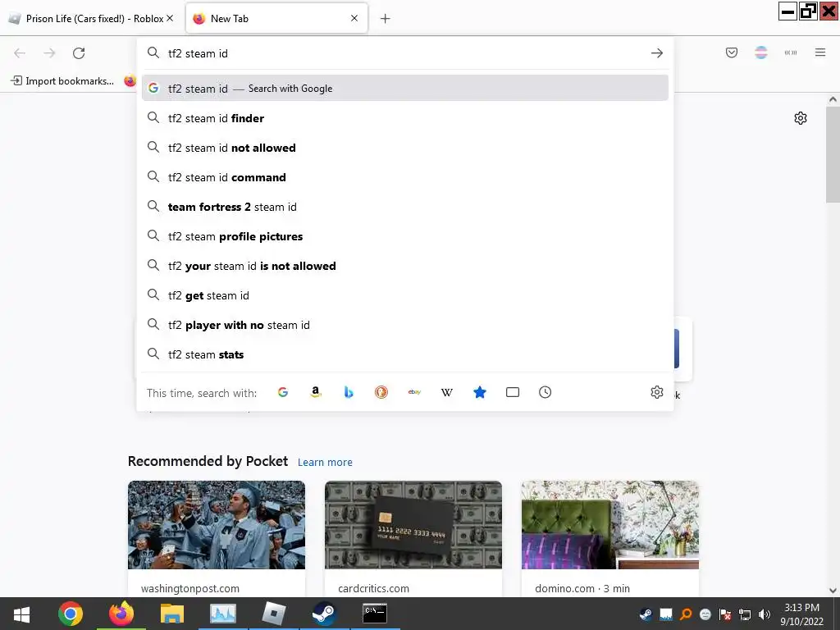Click scrollbar down arrow

click(x=833, y=591)
